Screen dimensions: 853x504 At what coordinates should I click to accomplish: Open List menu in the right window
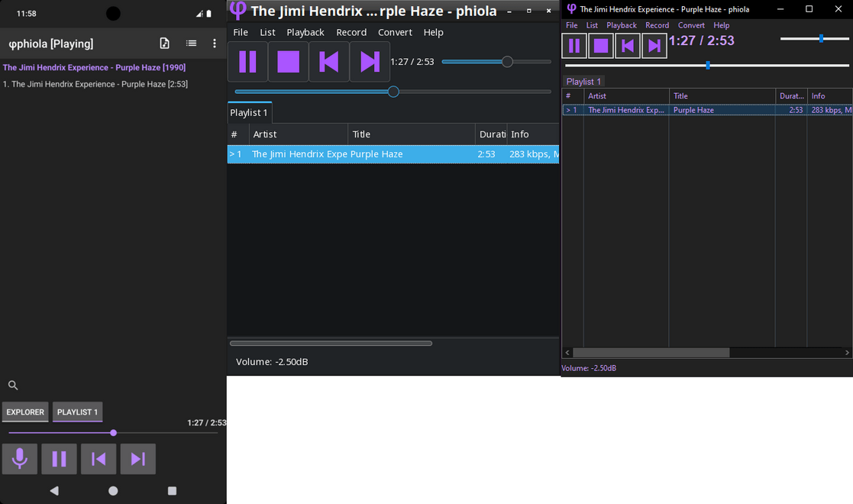592,25
